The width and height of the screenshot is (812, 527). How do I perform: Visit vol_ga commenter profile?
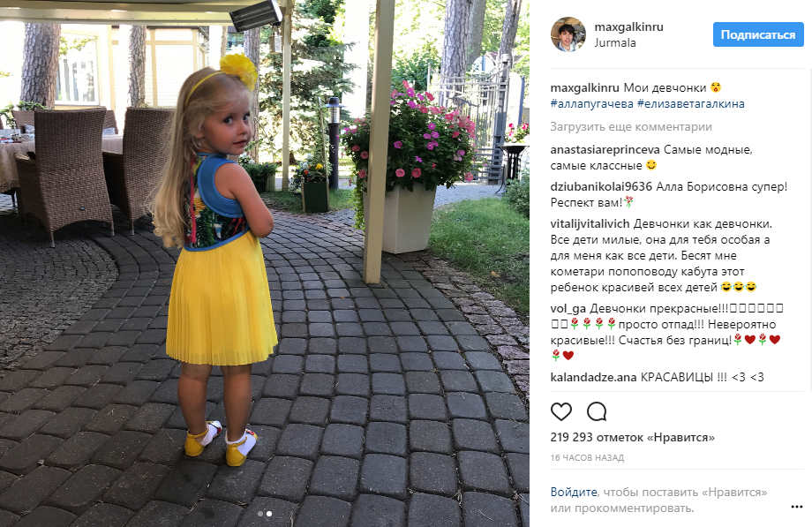pyautogui.click(x=568, y=309)
